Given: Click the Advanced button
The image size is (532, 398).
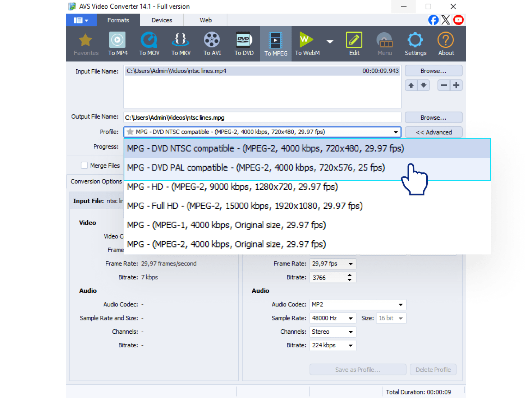Looking at the screenshot, I should click(433, 132).
